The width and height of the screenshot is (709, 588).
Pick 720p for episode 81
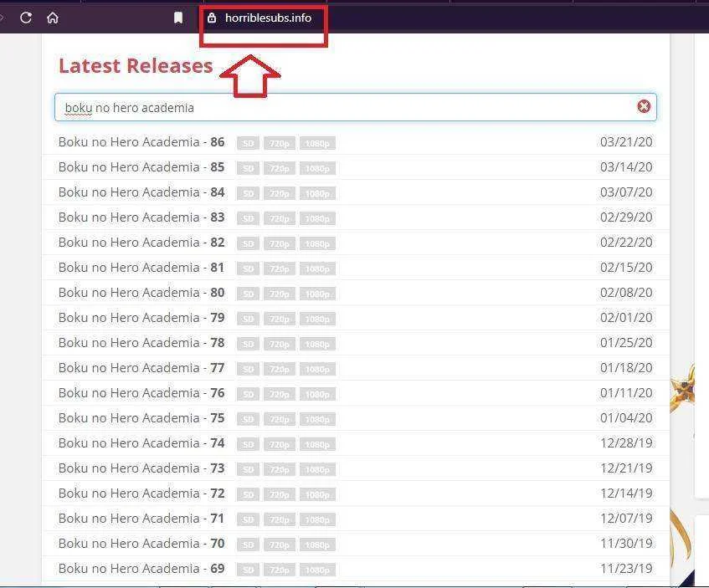pos(280,269)
